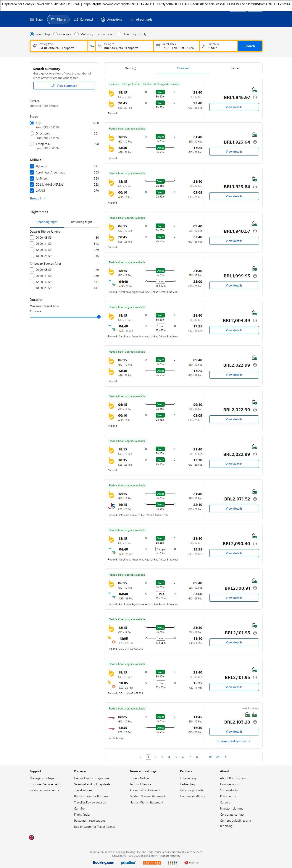Image resolution: width=292 pixels, height=868 pixels.
Task: Expand the airlines list with Show all
Action: (37, 198)
